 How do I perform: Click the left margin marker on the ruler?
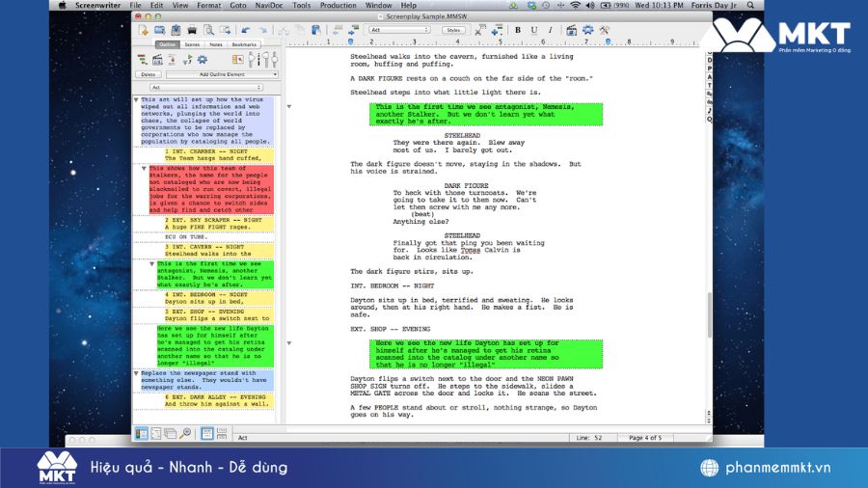tap(350, 41)
